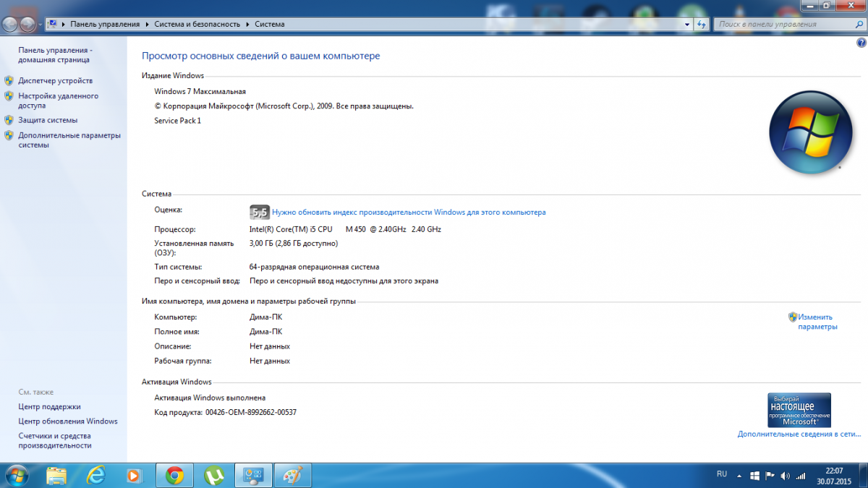Open uTorrent from the taskbar
Viewport: 868px width, 488px height.
pos(213,475)
